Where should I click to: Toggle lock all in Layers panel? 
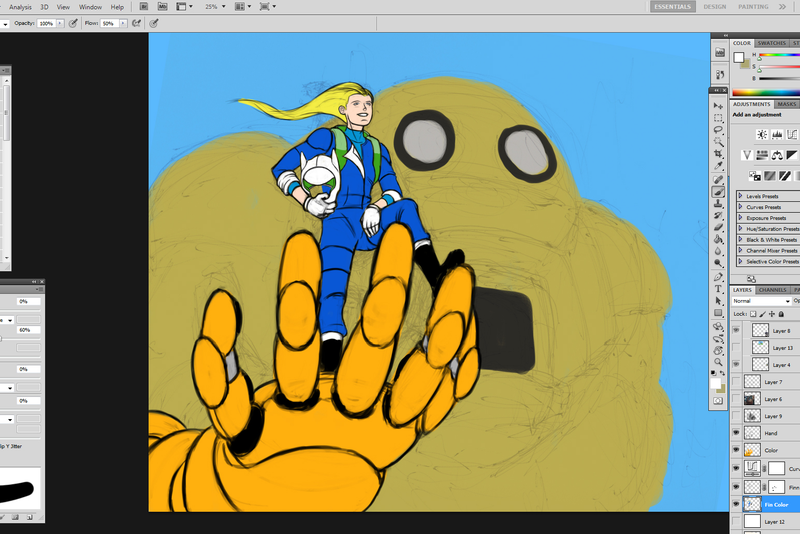point(781,314)
